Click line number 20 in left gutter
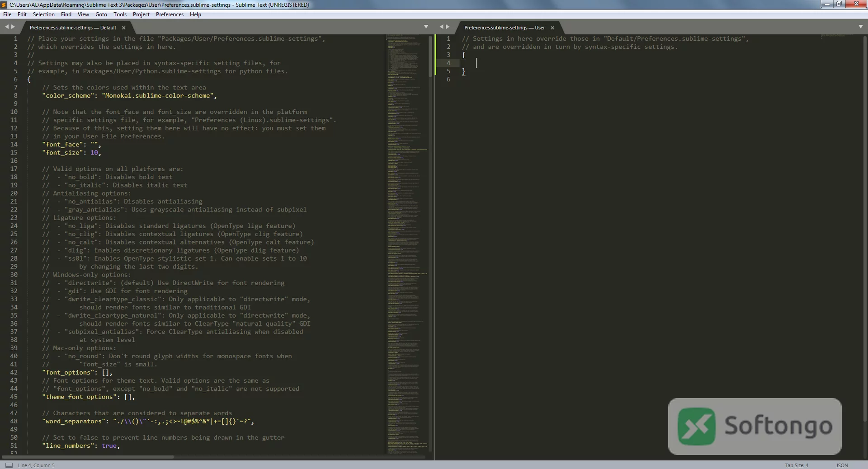 [x=14, y=193]
